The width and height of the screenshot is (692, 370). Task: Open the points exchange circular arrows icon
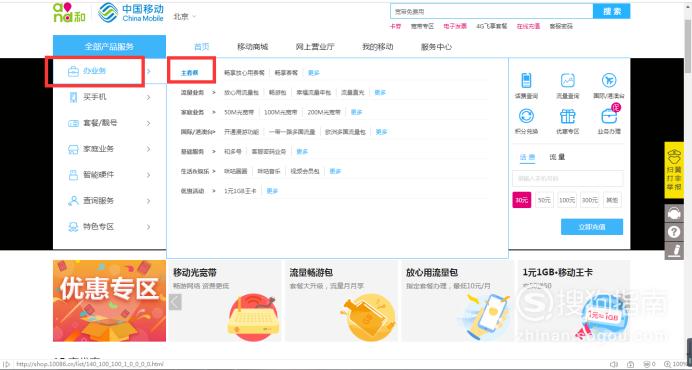click(526, 116)
